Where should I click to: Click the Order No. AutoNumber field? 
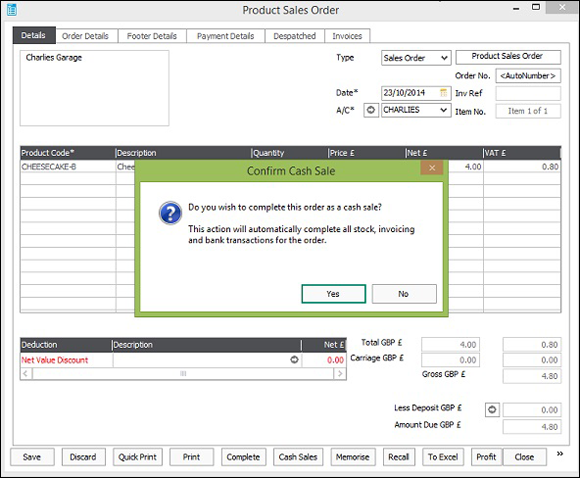pyautogui.click(x=528, y=76)
